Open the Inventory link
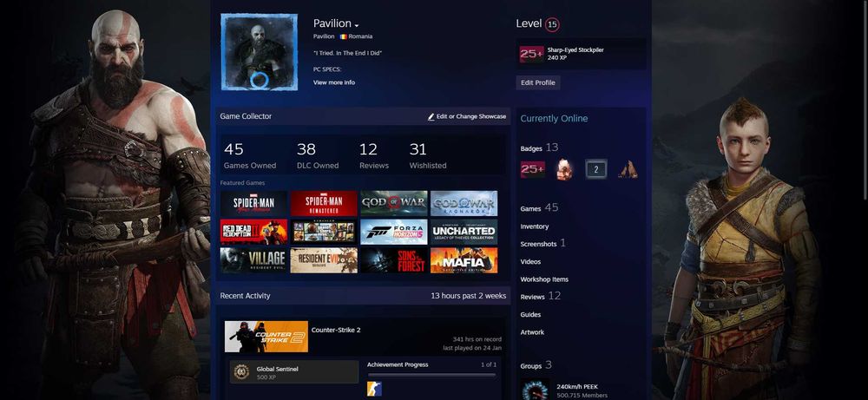The height and width of the screenshot is (400, 868). 534,226
